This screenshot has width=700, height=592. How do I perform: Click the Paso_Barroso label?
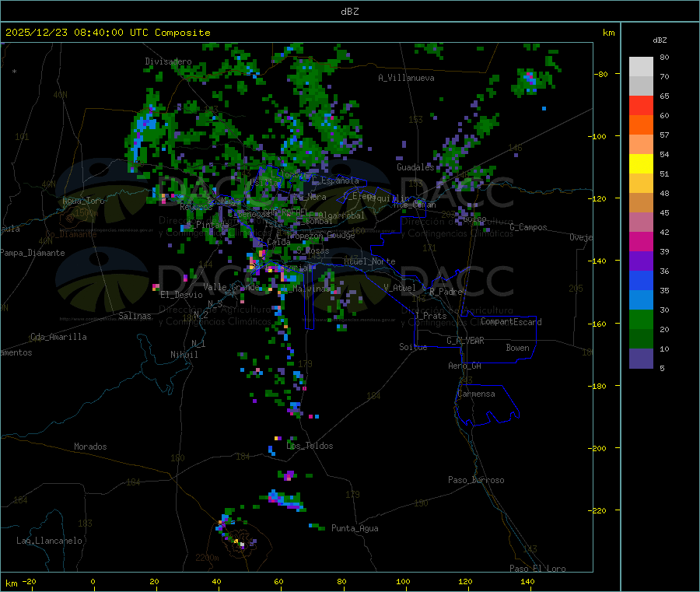click(476, 480)
